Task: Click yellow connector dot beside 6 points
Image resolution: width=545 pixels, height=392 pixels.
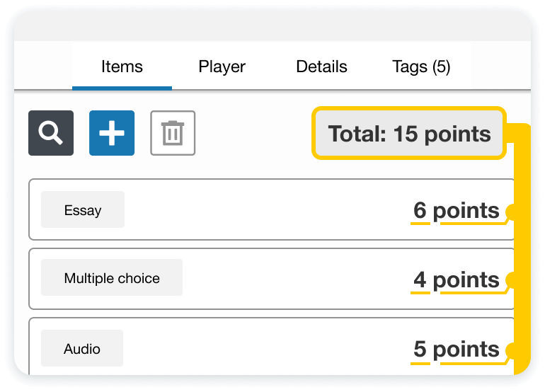Action: (x=513, y=211)
